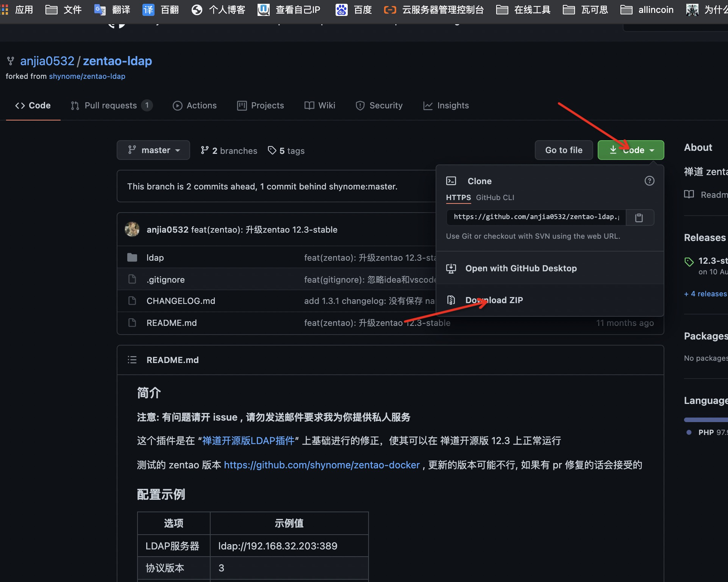Open README outline list icon

132,360
